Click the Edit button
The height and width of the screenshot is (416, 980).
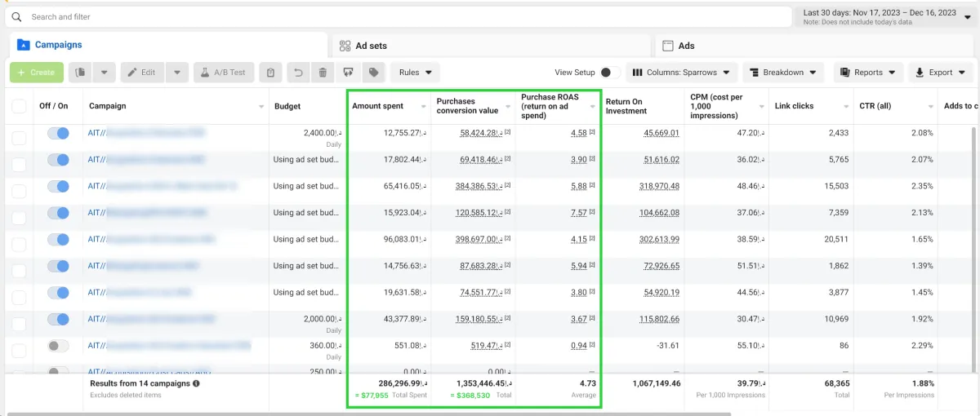click(x=142, y=73)
